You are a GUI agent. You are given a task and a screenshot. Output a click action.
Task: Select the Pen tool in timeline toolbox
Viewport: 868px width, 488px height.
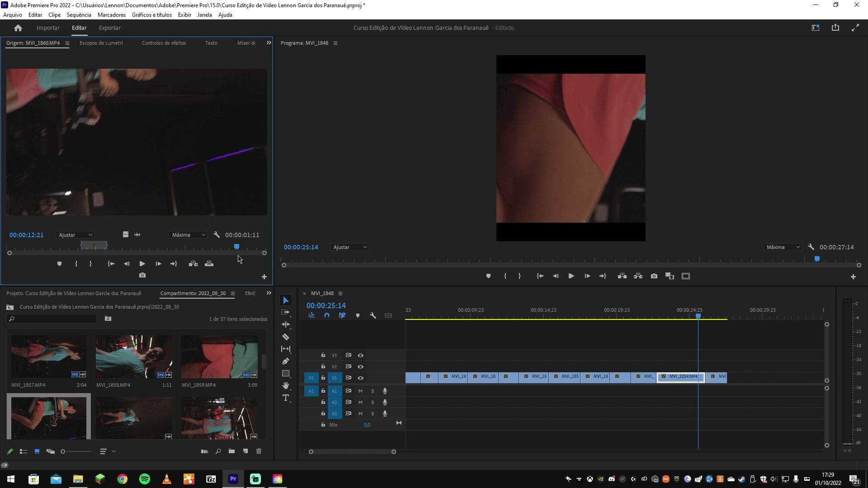point(286,361)
